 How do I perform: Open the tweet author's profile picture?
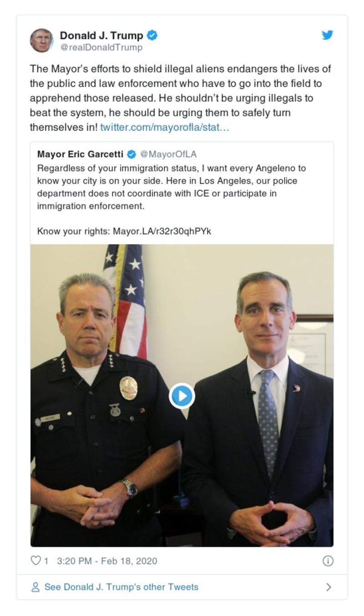pos(42,40)
